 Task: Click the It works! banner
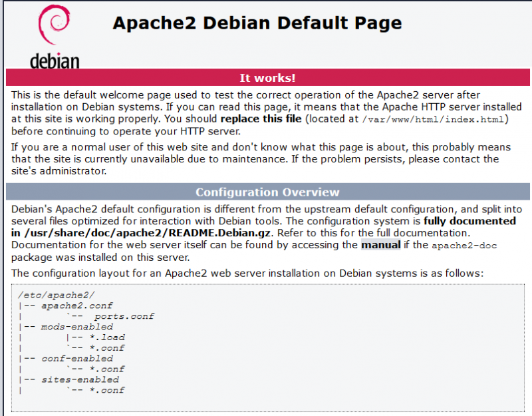click(x=268, y=77)
